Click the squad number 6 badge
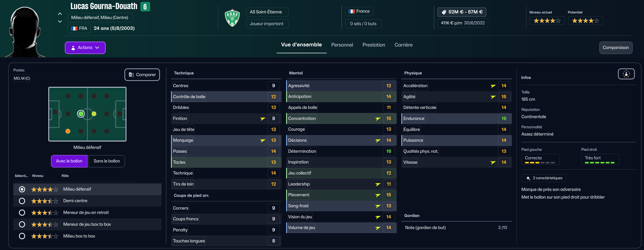The width and height of the screenshot is (644, 250). pyautogui.click(x=145, y=7)
